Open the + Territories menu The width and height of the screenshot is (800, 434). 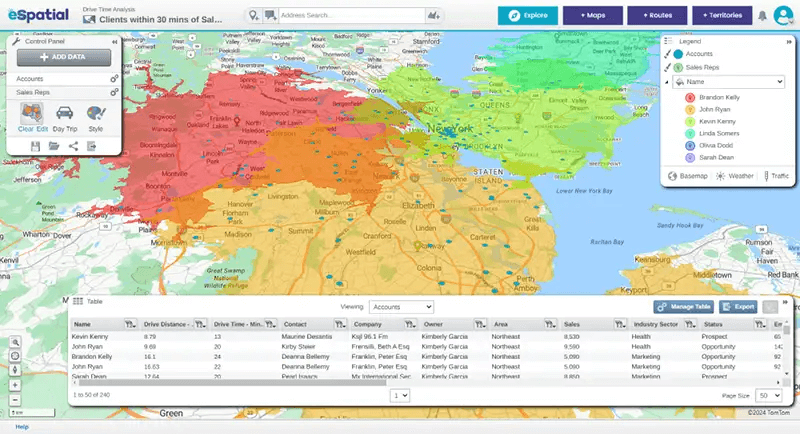(x=723, y=16)
